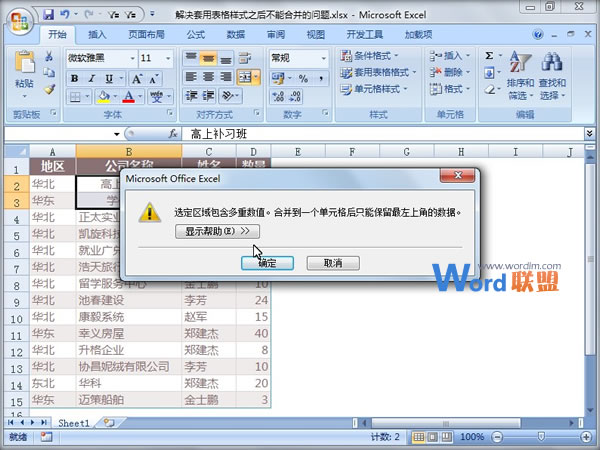
Task: Apply cell borders icon
Action: [75, 96]
